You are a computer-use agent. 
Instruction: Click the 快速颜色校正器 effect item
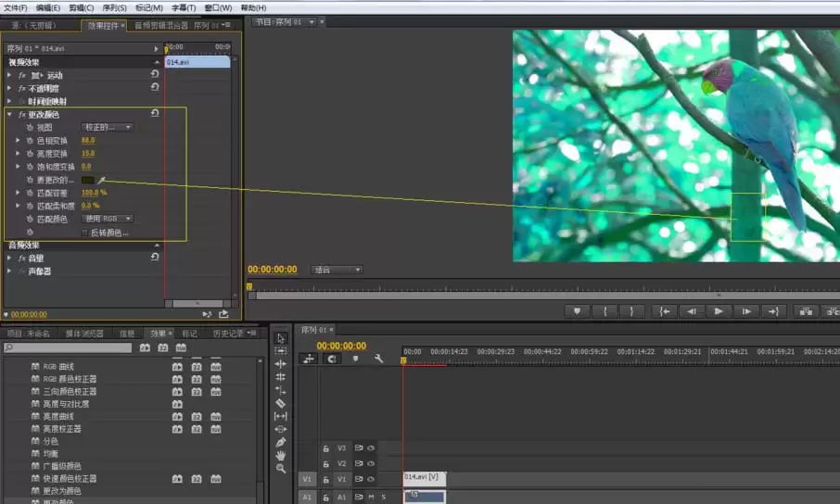click(x=70, y=479)
